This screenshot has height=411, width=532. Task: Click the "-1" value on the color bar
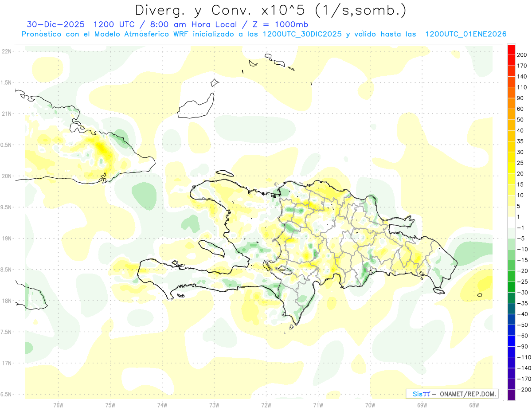520,227
